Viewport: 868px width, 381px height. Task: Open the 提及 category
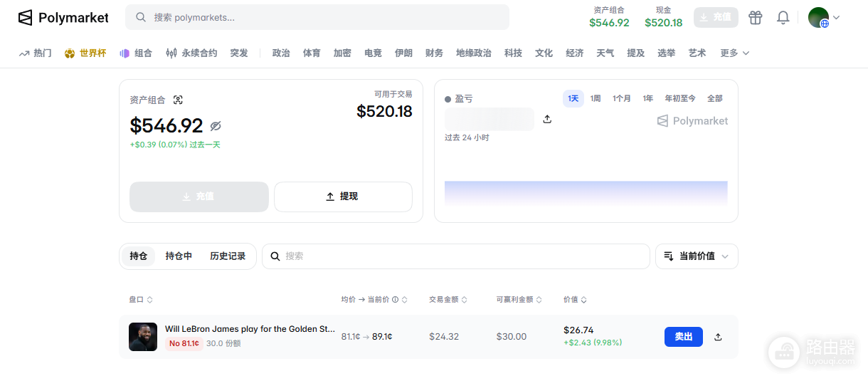pyautogui.click(x=635, y=53)
